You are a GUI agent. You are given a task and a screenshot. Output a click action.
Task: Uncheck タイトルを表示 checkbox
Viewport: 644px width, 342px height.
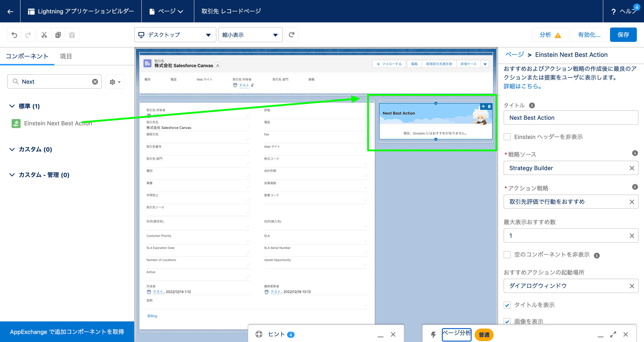pyautogui.click(x=507, y=305)
